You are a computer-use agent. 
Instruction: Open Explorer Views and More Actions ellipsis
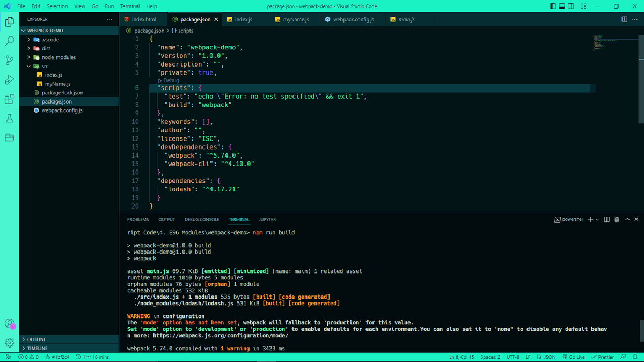click(109, 19)
